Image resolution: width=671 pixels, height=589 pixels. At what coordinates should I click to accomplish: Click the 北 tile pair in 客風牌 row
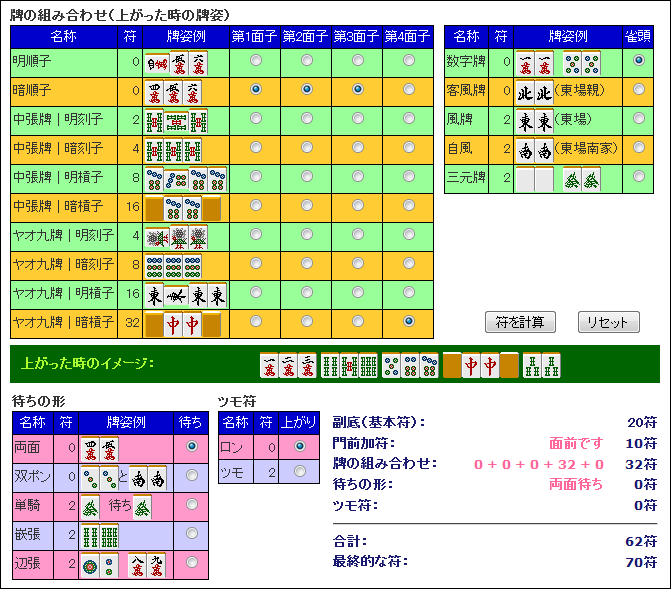click(x=534, y=92)
